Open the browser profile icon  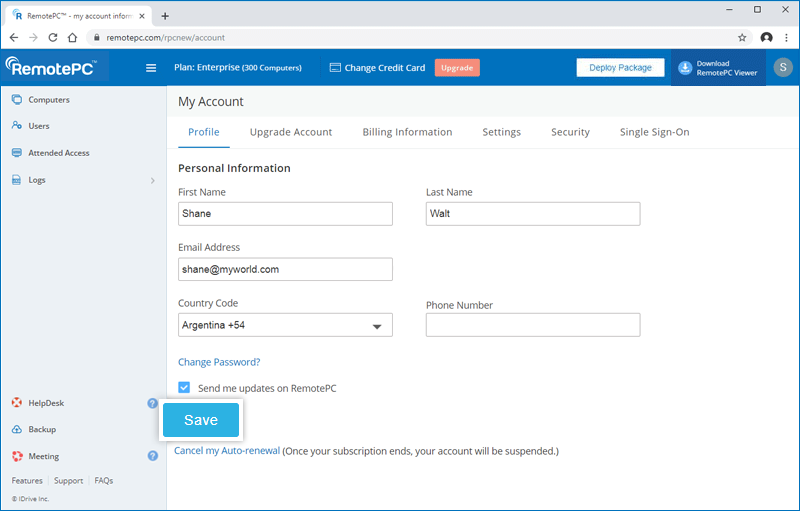click(x=766, y=37)
